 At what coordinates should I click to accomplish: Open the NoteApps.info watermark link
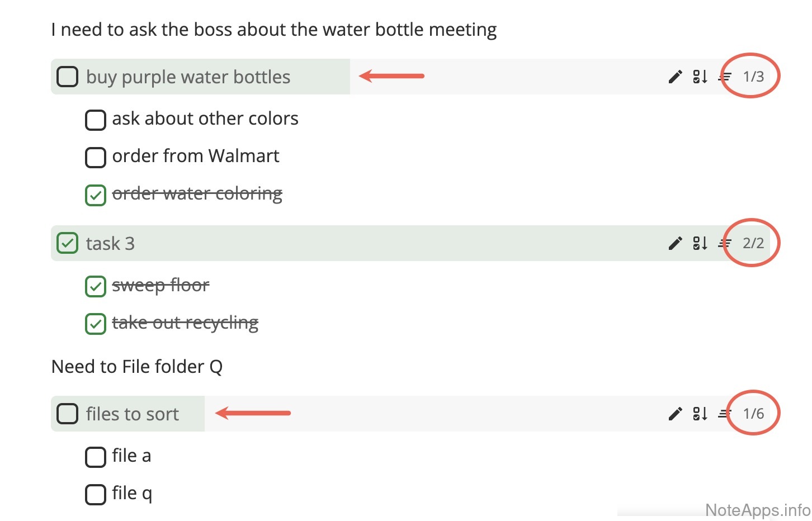tap(757, 510)
